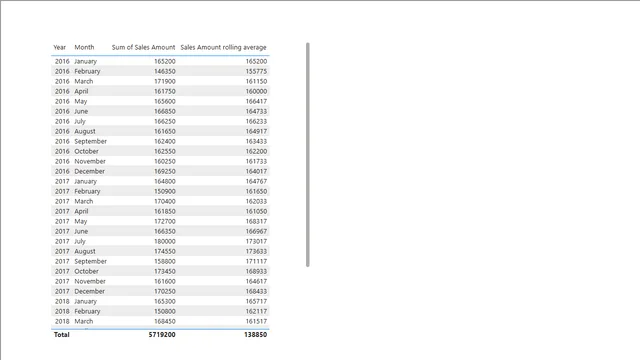
Task: Select rolling average value 166417
Action: (256, 101)
